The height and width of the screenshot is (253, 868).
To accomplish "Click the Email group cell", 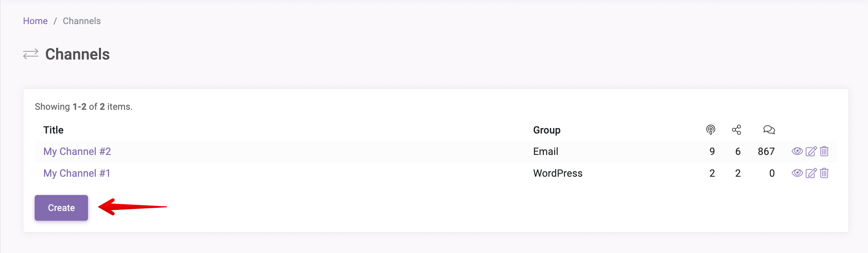I will click(x=545, y=151).
